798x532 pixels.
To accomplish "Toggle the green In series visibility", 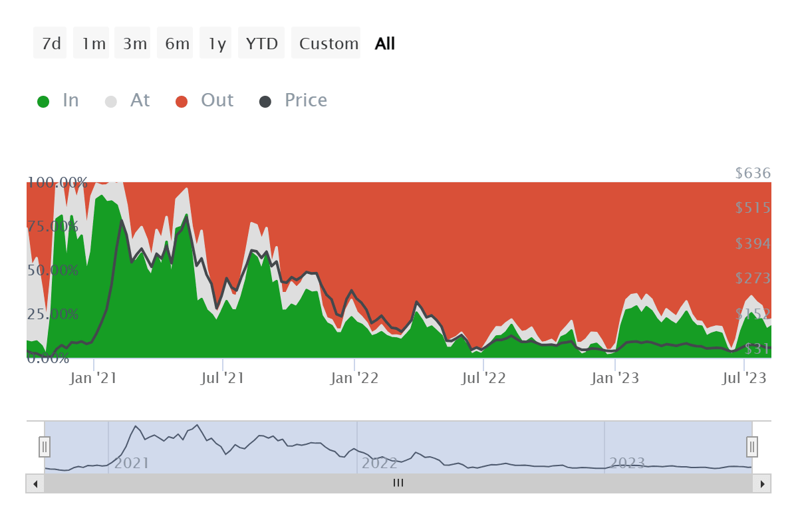I will click(x=58, y=100).
